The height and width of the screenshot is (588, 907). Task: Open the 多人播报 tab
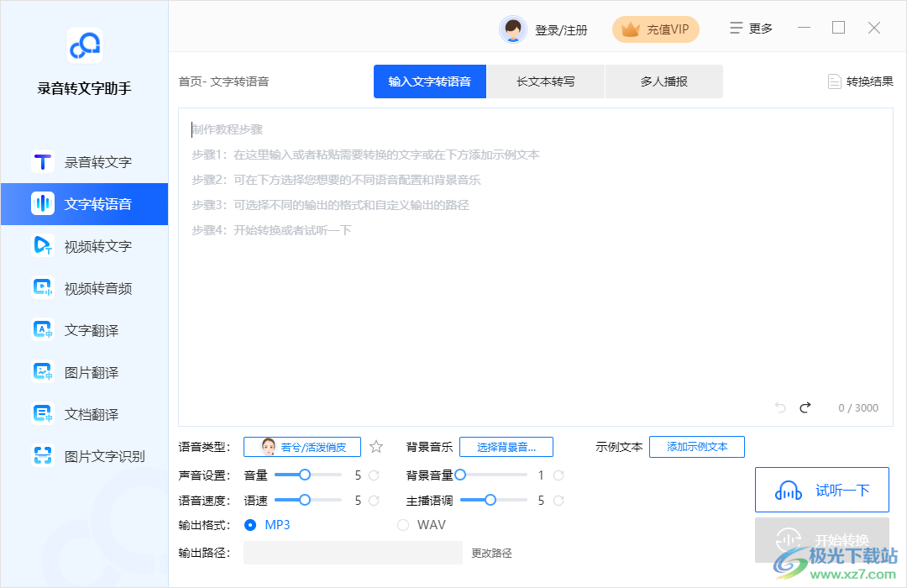(663, 81)
